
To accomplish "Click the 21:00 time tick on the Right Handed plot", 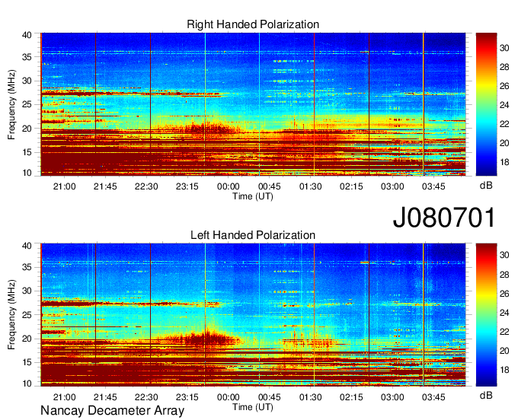I will coord(65,186).
